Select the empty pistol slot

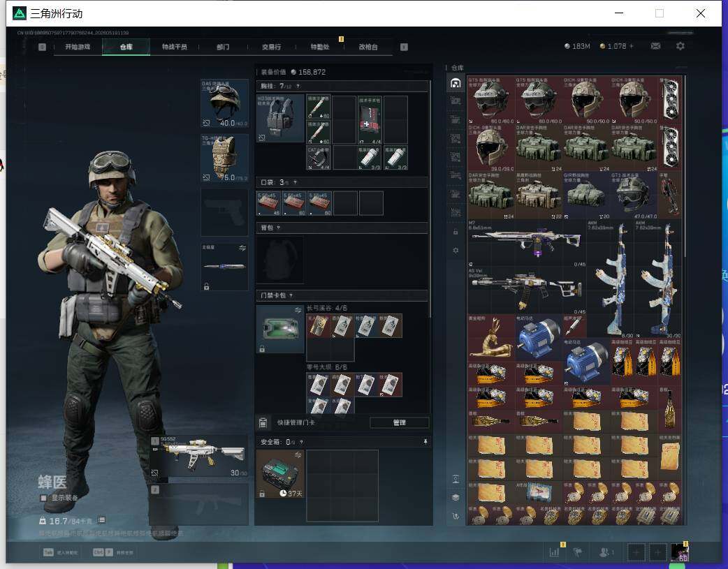pyautogui.click(x=224, y=212)
